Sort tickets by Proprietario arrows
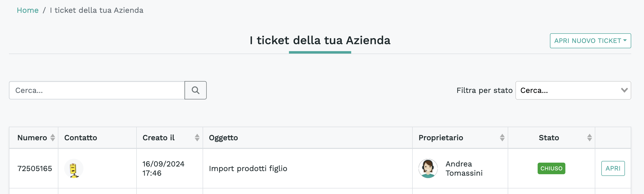The height and width of the screenshot is (194, 644). [x=502, y=138]
